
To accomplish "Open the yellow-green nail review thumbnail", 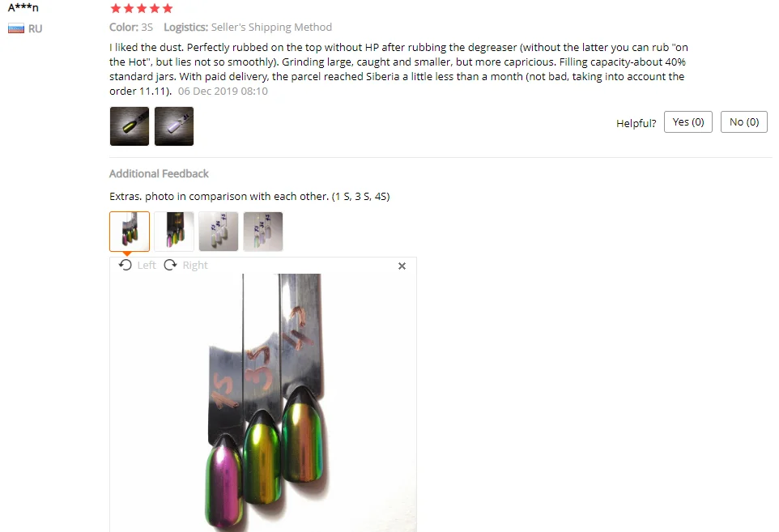I will point(130,126).
